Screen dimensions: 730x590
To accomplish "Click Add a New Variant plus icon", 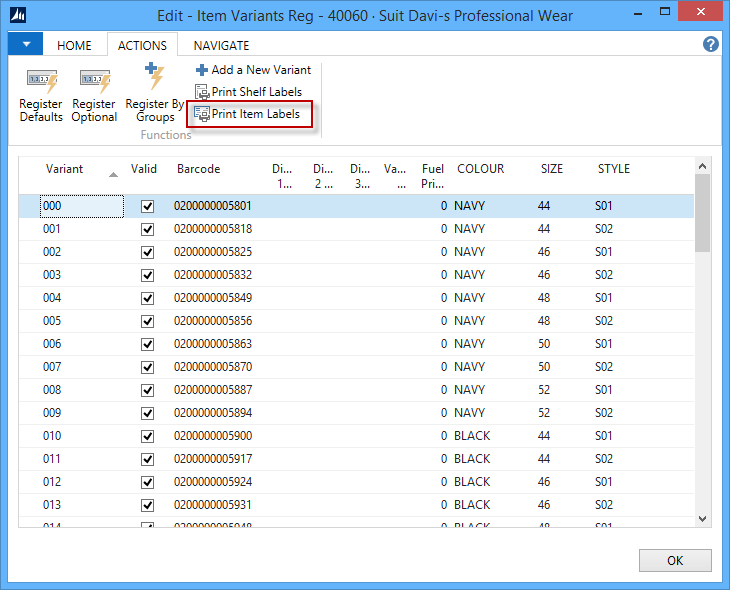I will point(201,70).
